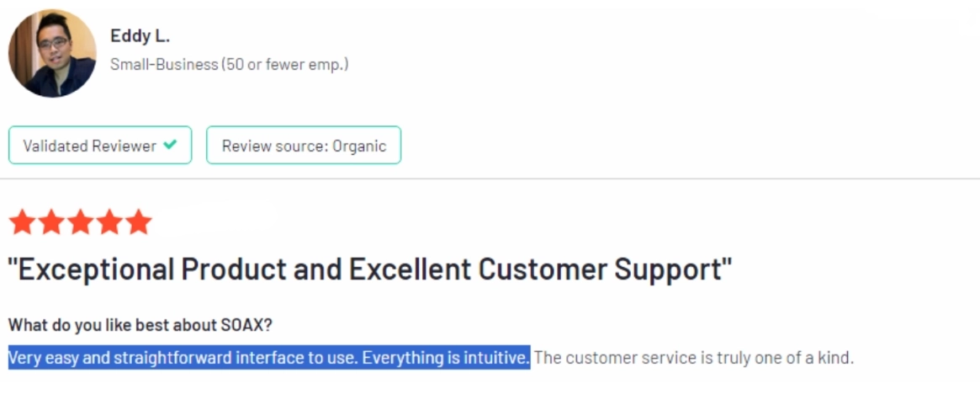Image resolution: width=980 pixels, height=405 pixels.
Task: Click the customer service is truly sentence
Action: tap(694, 358)
